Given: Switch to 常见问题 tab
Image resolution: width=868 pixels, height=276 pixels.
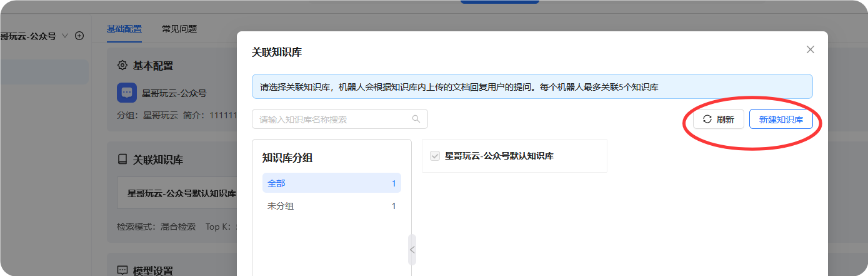Looking at the screenshot, I should coord(179,29).
